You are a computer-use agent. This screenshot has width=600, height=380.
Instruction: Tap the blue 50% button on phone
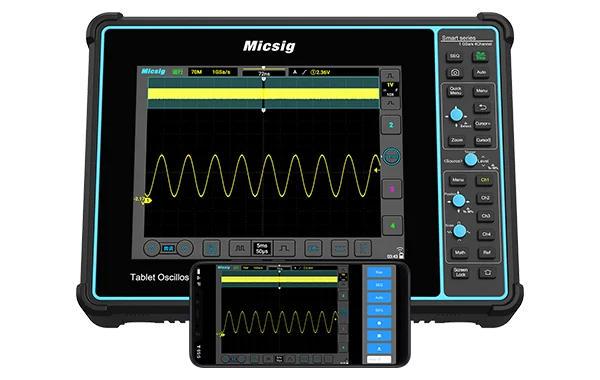pyautogui.click(x=379, y=310)
